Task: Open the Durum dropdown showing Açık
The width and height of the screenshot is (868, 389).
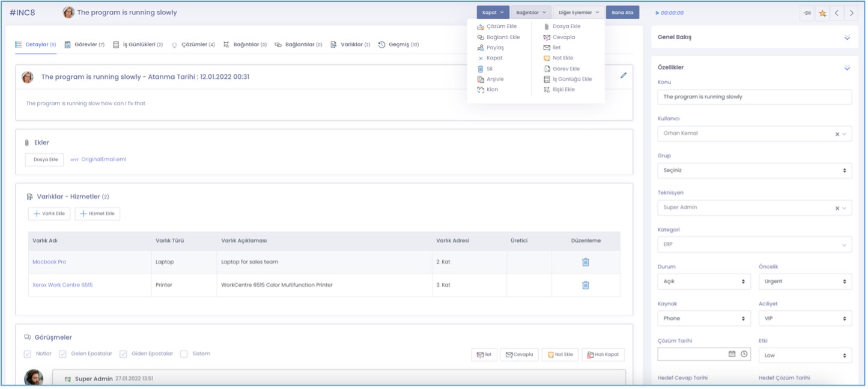Action: pos(704,281)
